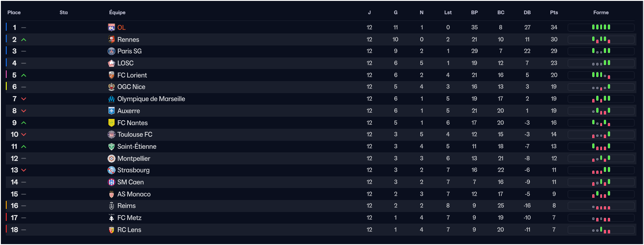Click OL's recent form bar chart

pyautogui.click(x=601, y=28)
